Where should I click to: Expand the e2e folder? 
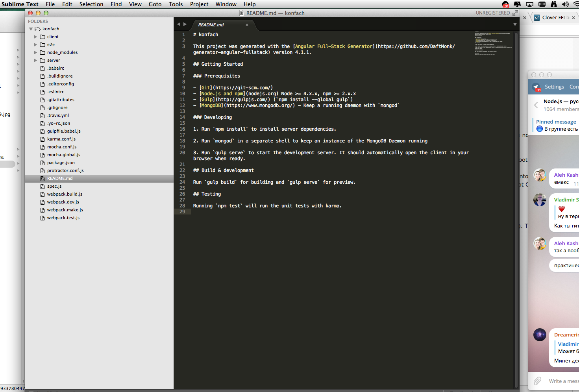coord(35,44)
